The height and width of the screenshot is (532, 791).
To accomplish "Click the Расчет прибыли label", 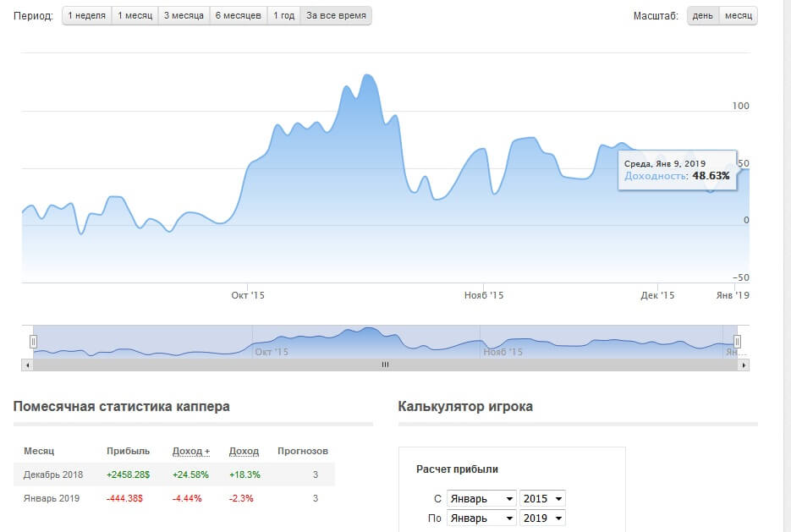I will [457, 469].
